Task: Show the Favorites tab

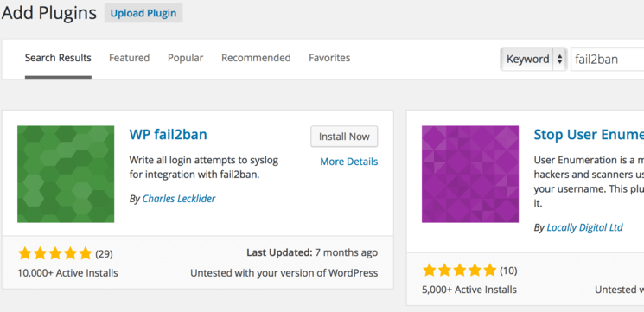Action: click(x=329, y=58)
